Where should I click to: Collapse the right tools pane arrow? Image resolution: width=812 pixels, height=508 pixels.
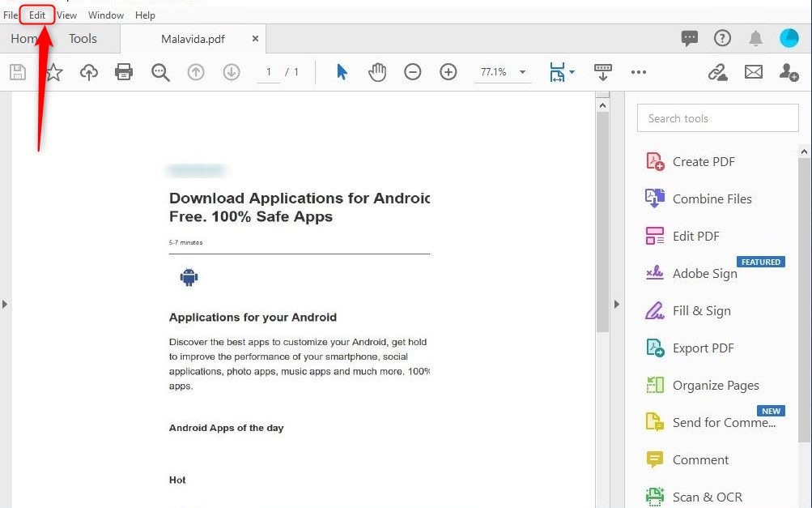[617, 305]
